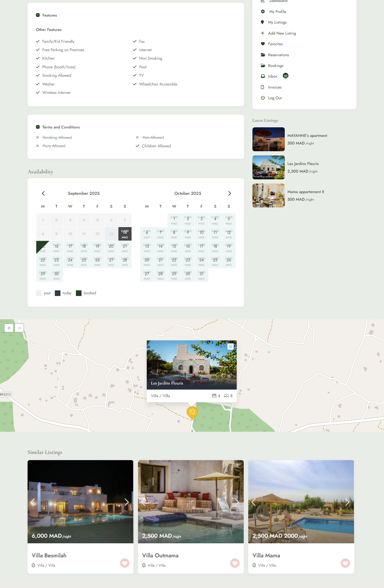This screenshot has width=384, height=588.
Task: Favorite Villa Besmilah with heart icon
Action: point(125,563)
